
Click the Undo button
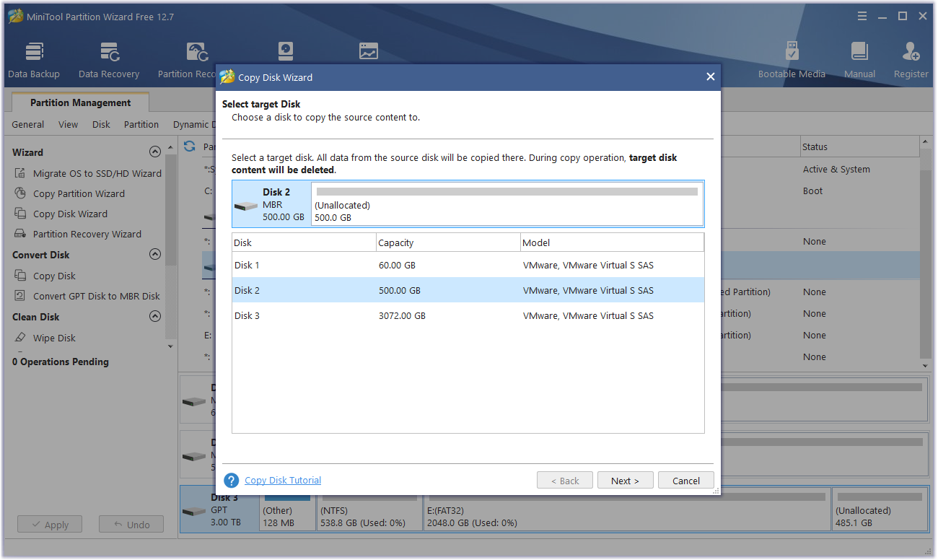point(131,525)
